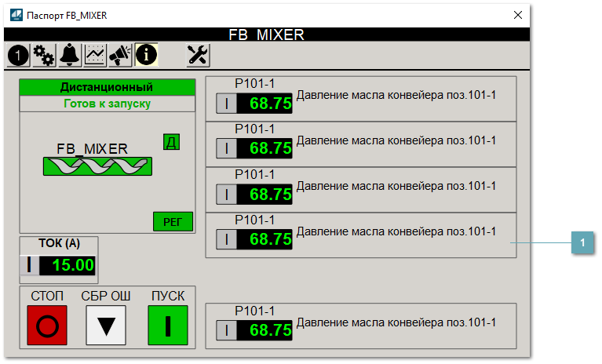Toggle the small switch beside ТОК value
Viewport: 602px width, 364px height.
coord(30,265)
